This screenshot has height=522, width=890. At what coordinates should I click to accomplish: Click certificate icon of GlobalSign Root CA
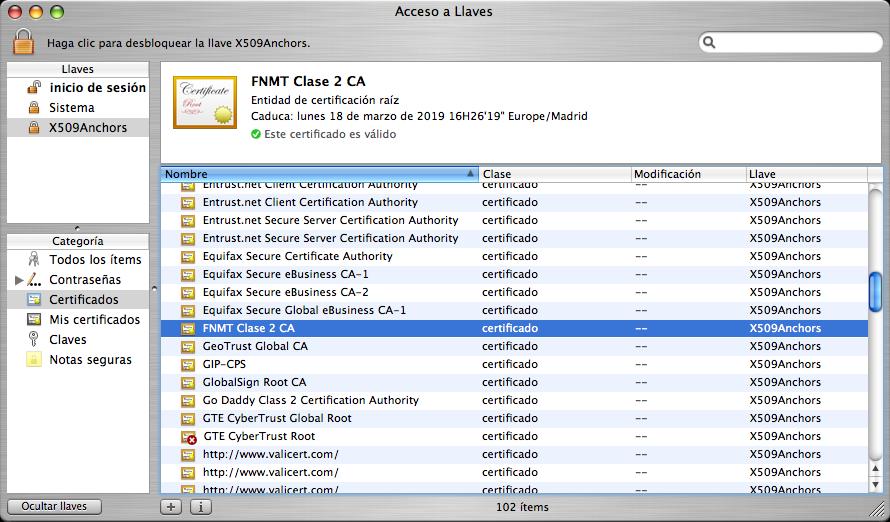click(188, 382)
